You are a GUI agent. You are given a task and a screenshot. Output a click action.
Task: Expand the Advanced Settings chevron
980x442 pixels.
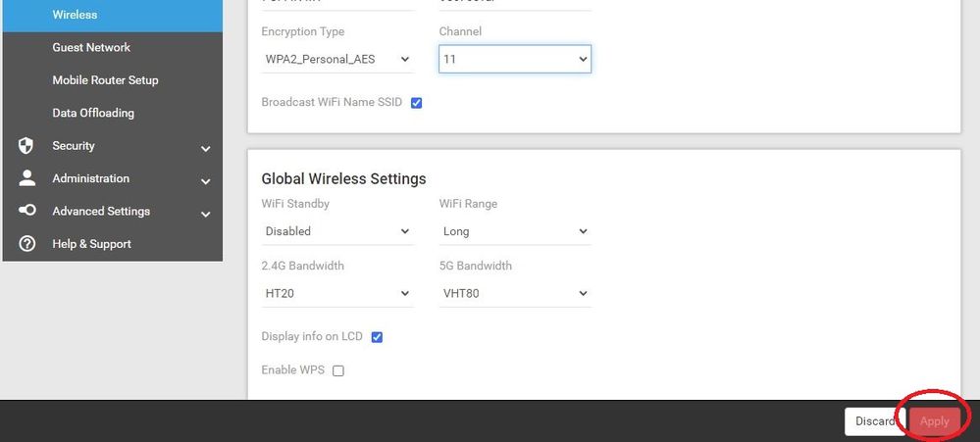[205, 214]
